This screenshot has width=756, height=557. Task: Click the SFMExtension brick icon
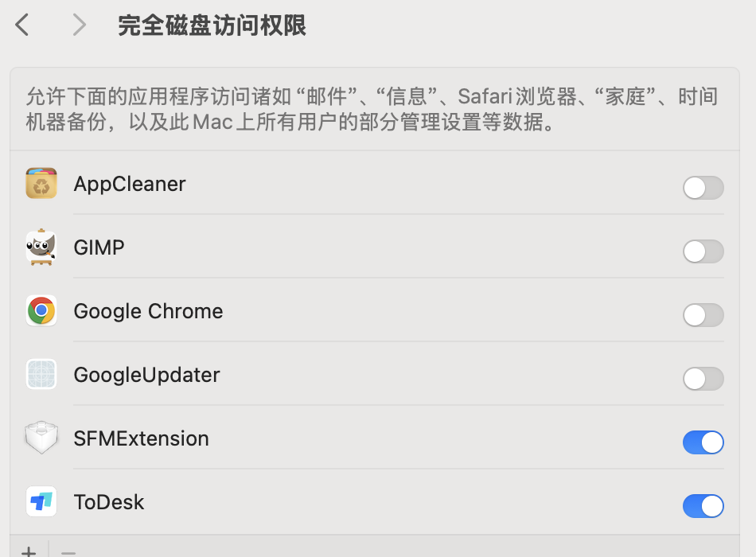point(41,438)
